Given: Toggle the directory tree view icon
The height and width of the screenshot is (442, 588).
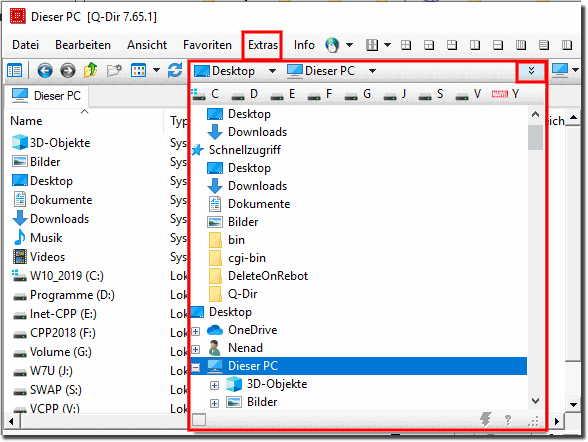Looking at the screenshot, I should [15, 70].
